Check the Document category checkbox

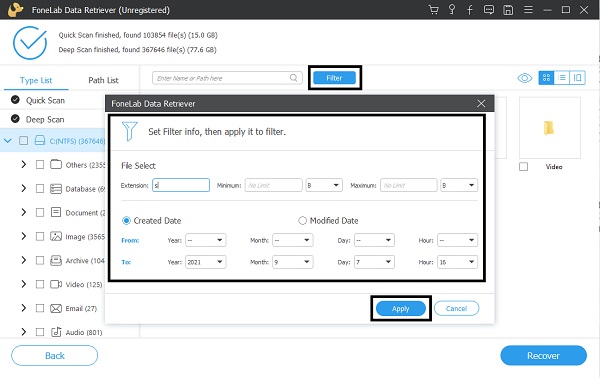click(40, 212)
